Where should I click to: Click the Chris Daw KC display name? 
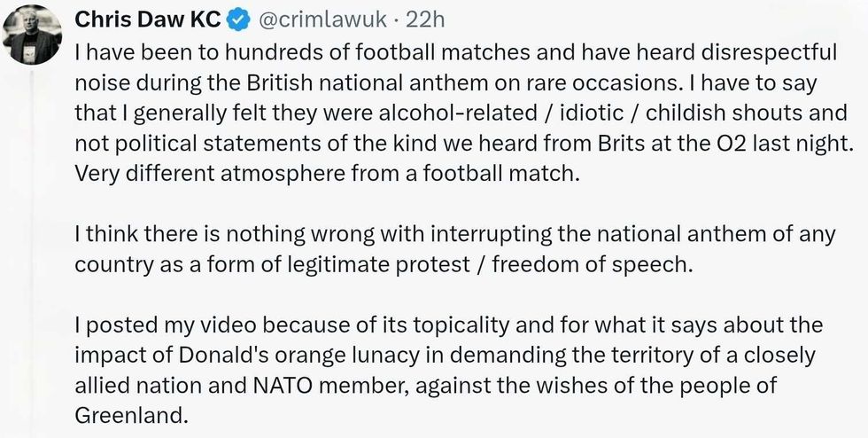coord(148,20)
